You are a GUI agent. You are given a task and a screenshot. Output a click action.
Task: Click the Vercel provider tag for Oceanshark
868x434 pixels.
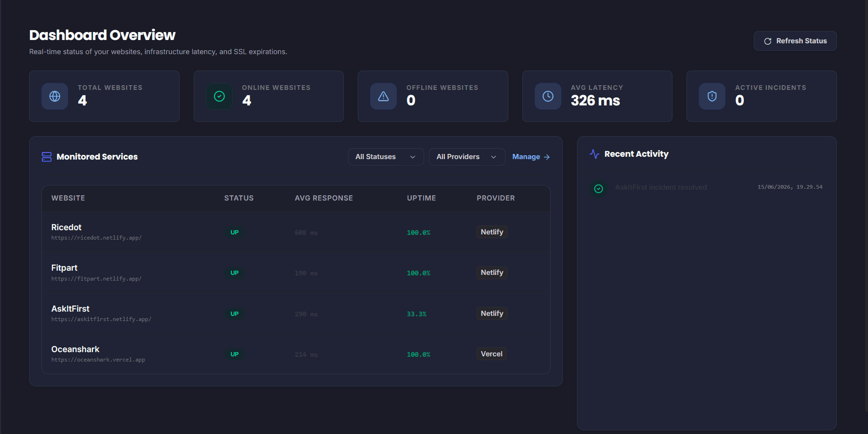pyautogui.click(x=491, y=354)
